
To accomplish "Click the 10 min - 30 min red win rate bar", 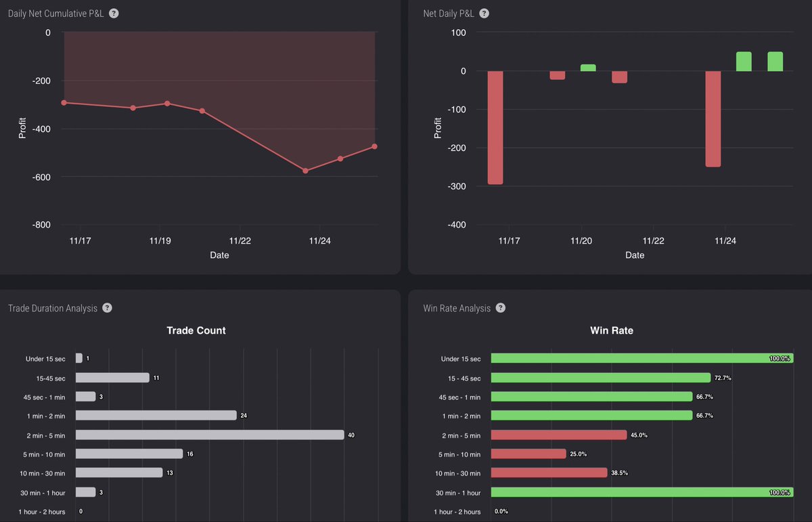I will click(549, 473).
